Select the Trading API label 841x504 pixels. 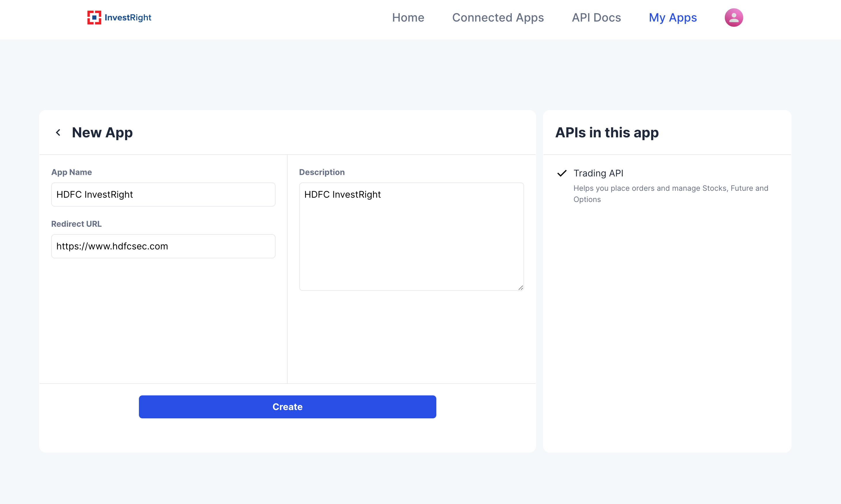click(598, 173)
